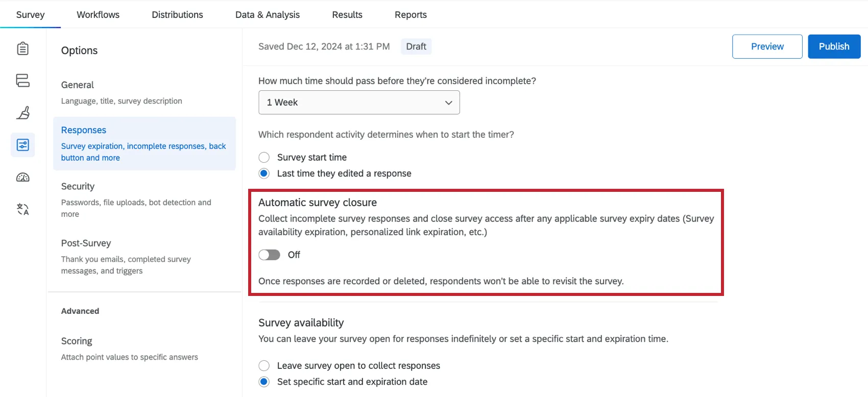Select Survey start time radio button
The width and height of the screenshot is (868, 397).
pos(264,157)
